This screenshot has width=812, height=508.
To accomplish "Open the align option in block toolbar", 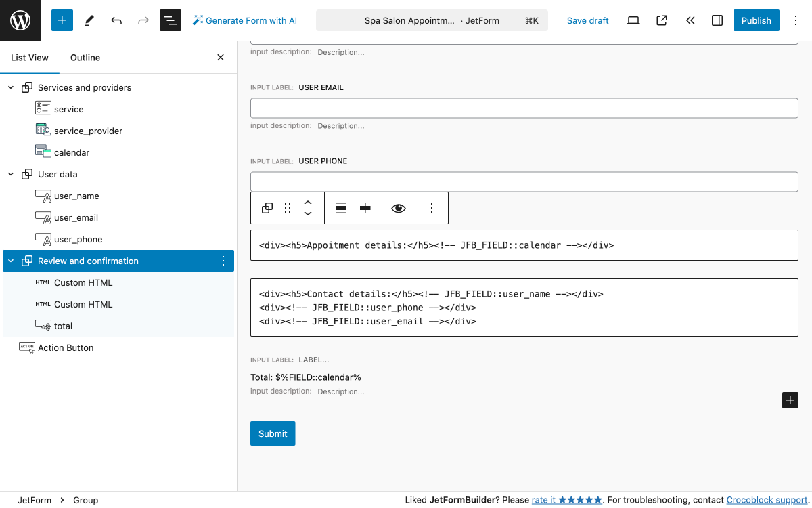I will click(341, 208).
